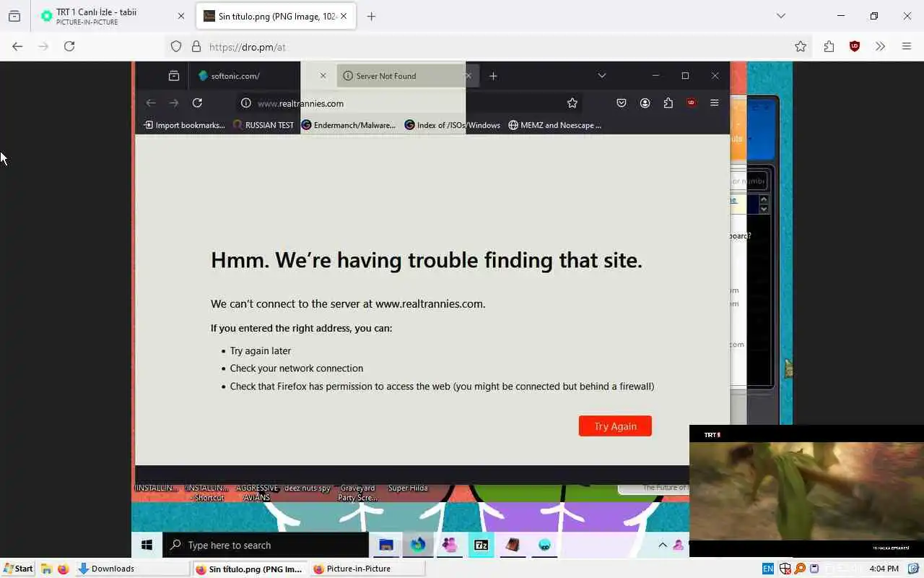
Task: Open RUSSIAN TEST bookmark in picture
Action: coord(263,125)
